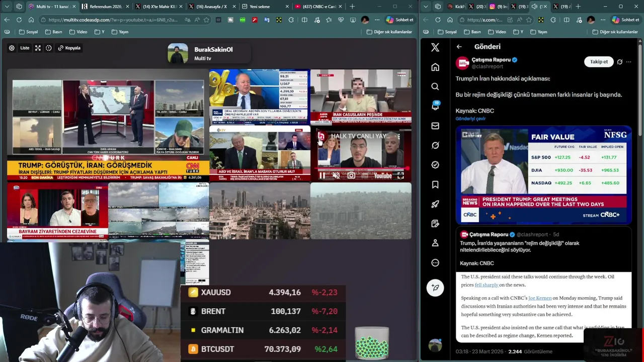
Task: Play the CNBC Fair Value video
Action: tap(543, 174)
